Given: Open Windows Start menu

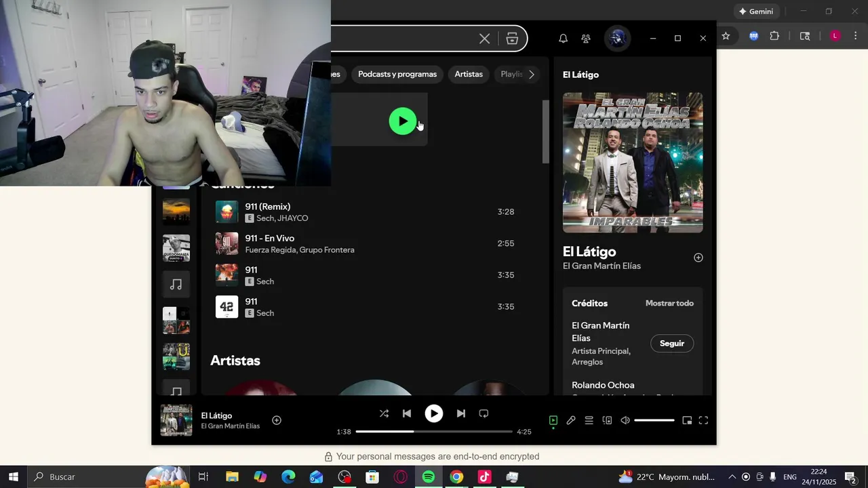Looking at the screenshot, I should [x=13, y=476].
